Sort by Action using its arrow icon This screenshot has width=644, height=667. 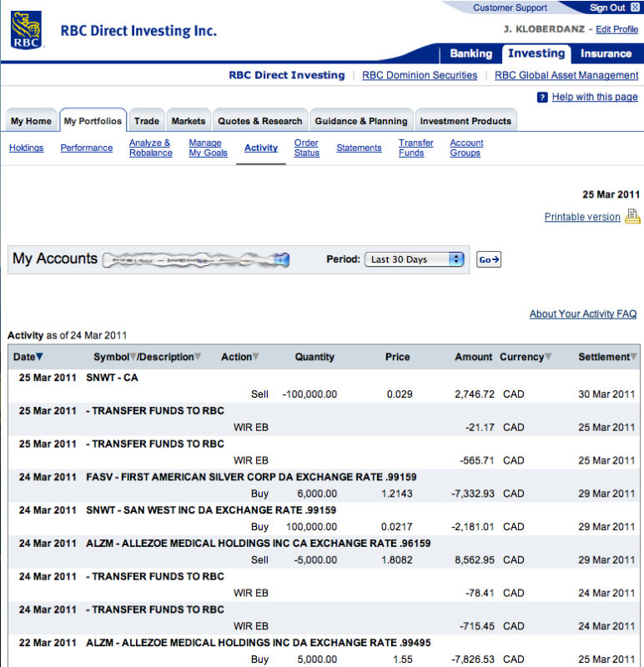(256, 357)
